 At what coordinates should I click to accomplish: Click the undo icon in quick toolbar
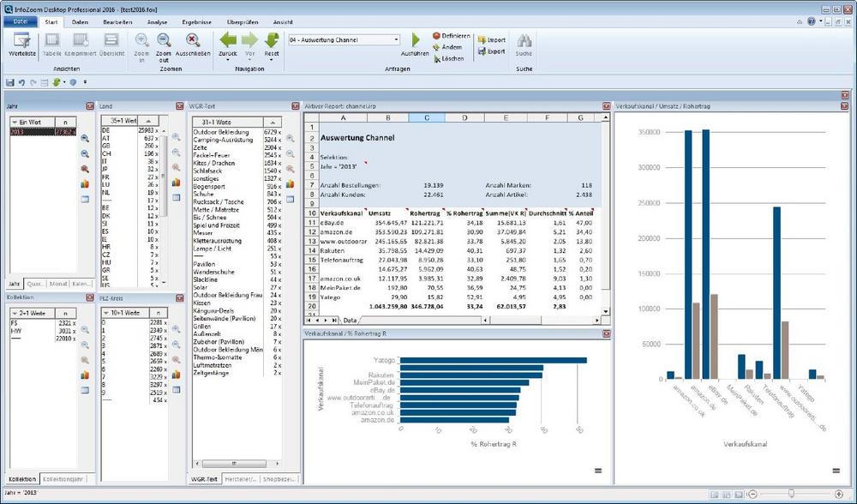pos(22,82)
